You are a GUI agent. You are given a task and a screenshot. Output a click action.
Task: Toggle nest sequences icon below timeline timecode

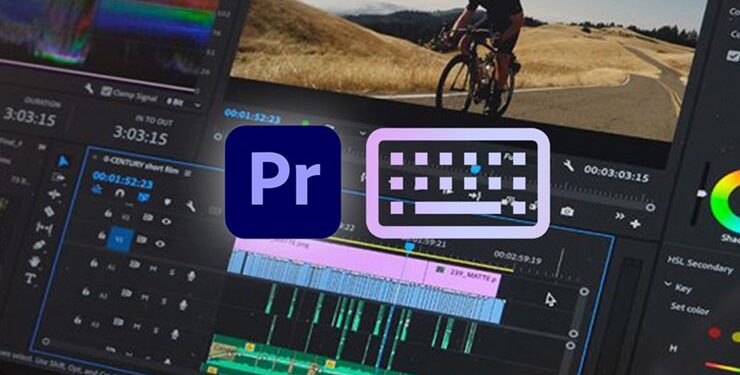tap(97, 189)
